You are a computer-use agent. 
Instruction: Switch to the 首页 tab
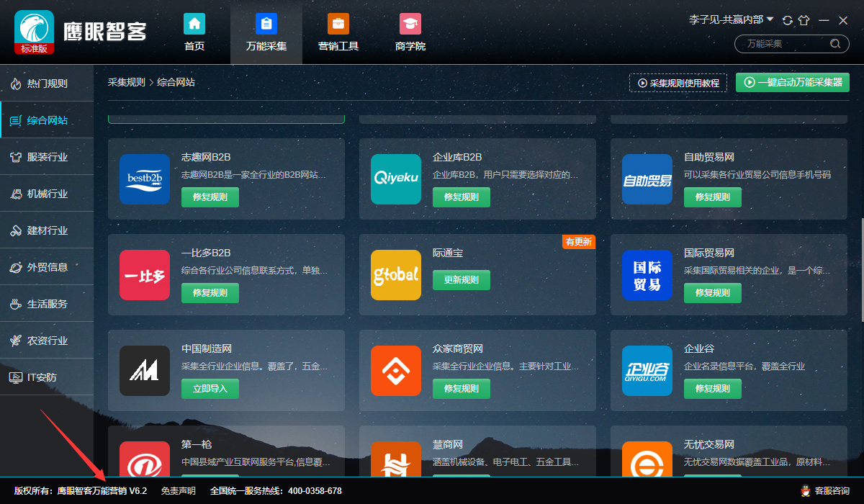coord(194,32)
